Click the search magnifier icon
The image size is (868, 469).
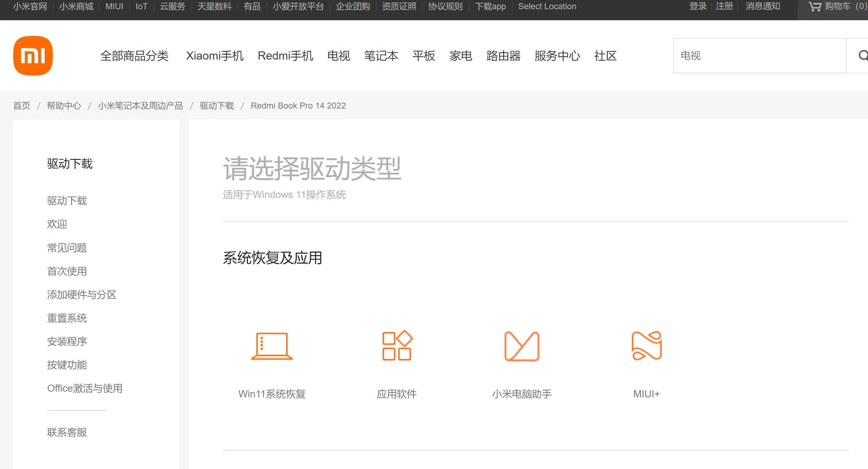[862, 56]
